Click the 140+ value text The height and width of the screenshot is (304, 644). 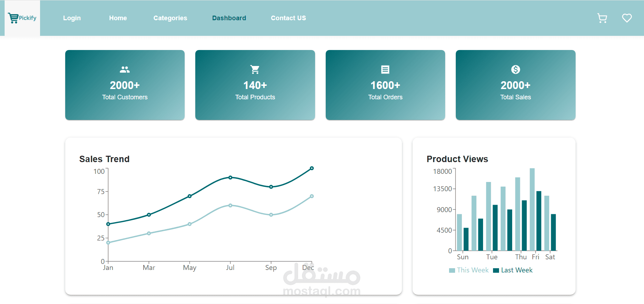tap(255, 85)
